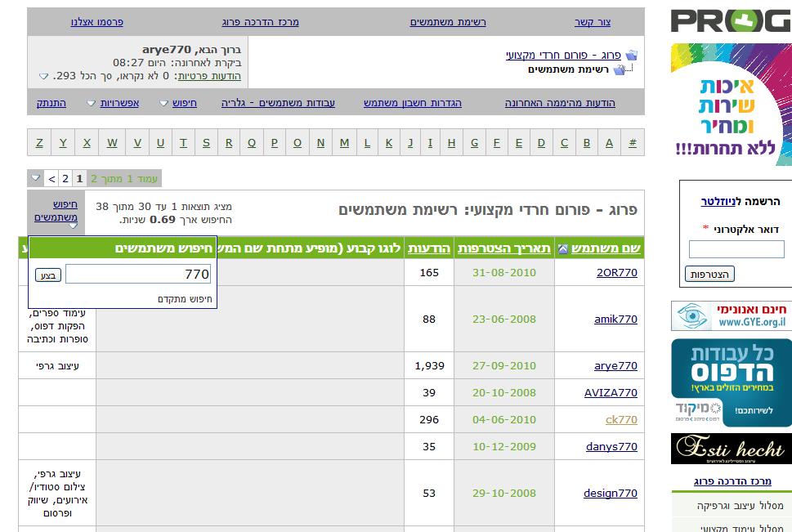The width and height of the screenshot is (792, 532).
Task: Filter users by letter K
Action: (x=389, y=143)
